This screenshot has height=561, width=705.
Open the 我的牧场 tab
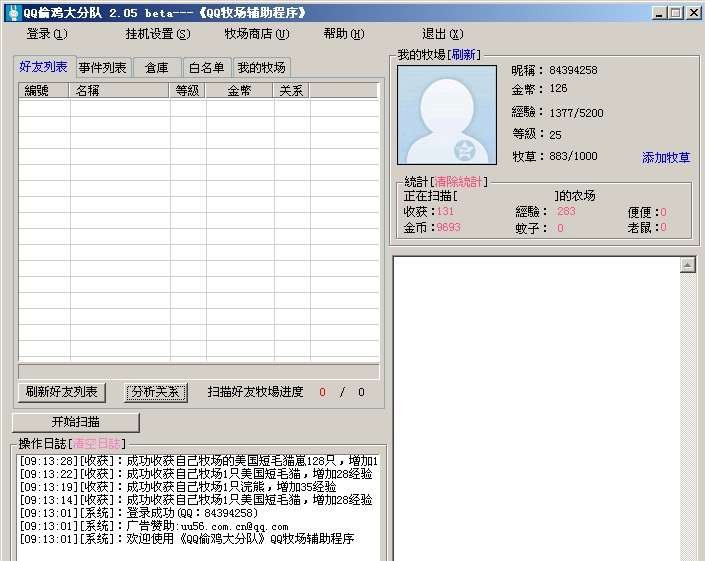(x=262, y=68)
